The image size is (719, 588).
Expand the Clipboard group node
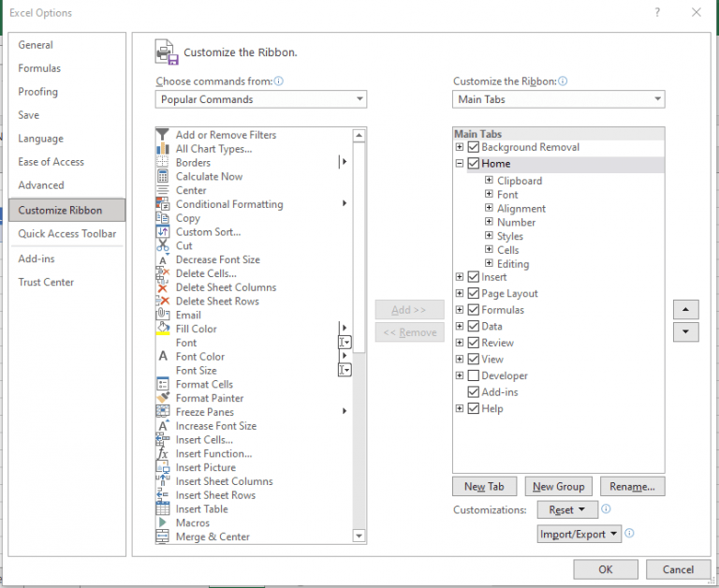click(x=489, y=180)
